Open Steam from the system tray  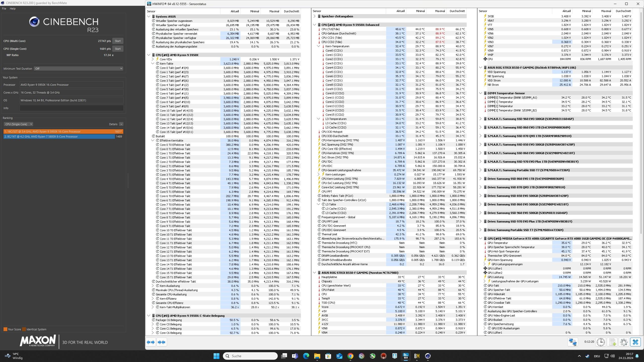coord(587,356)
